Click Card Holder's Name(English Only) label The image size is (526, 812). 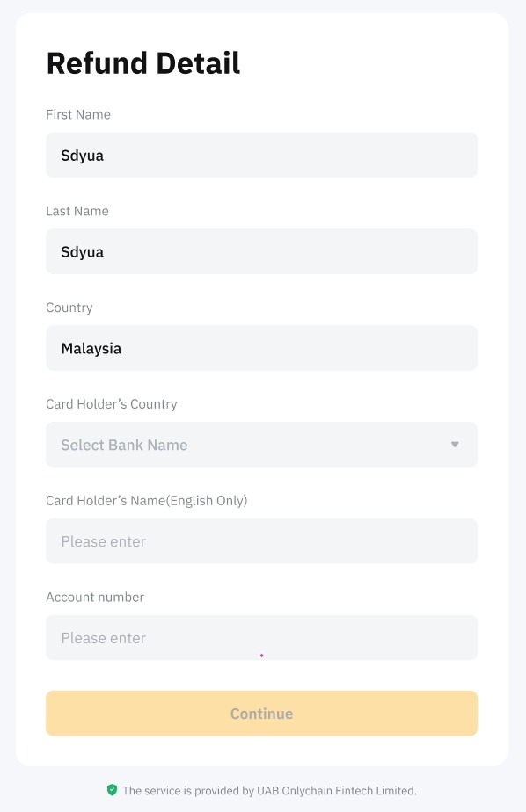pos(147,501)
